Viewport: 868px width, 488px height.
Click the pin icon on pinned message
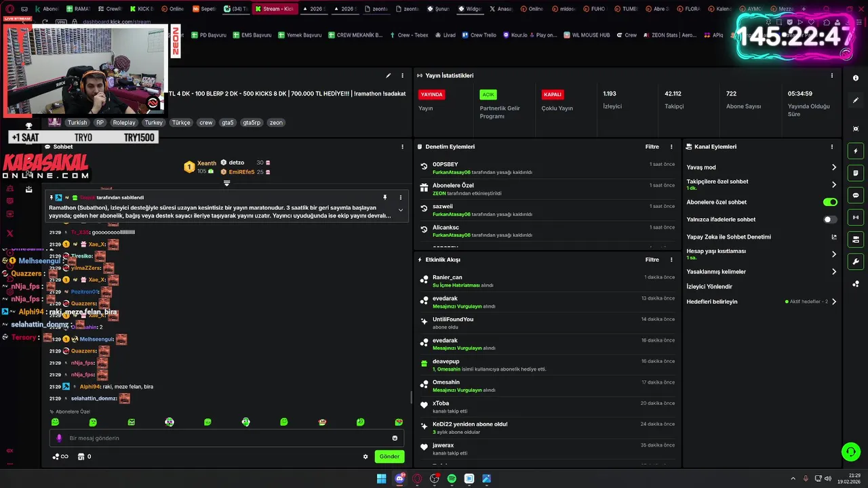pos(384,197)
